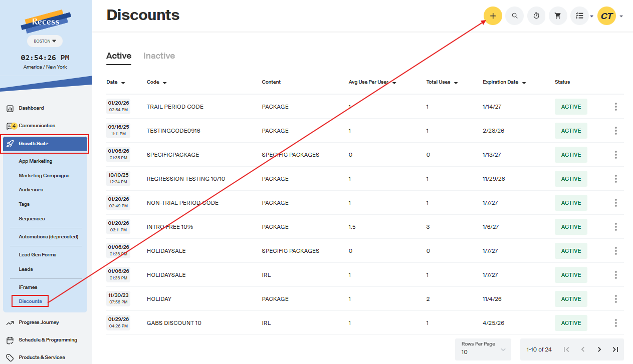Open the Rows Per Page dropdown
The image size is (633, 364).
coord(483,349)
